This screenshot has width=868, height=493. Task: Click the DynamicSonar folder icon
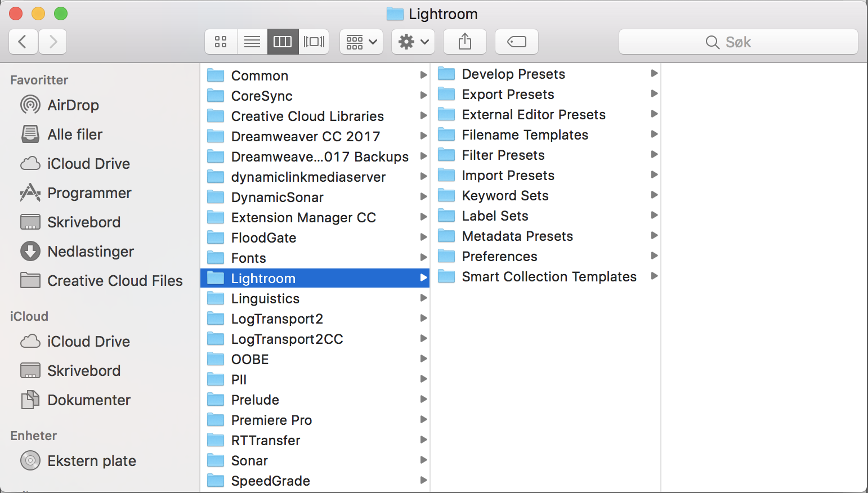tap(216, 197)
